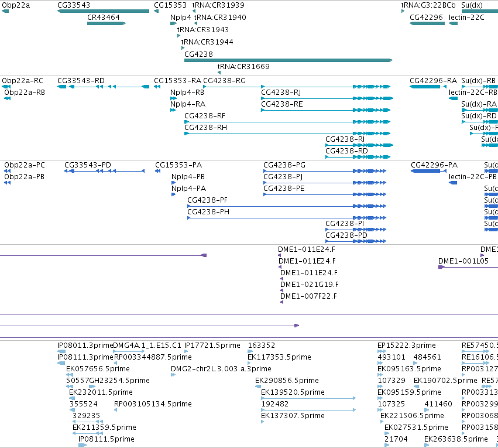498x448 pixels.
Task: Select the IP17721.5prime marker
Action: tap(186, 351)
